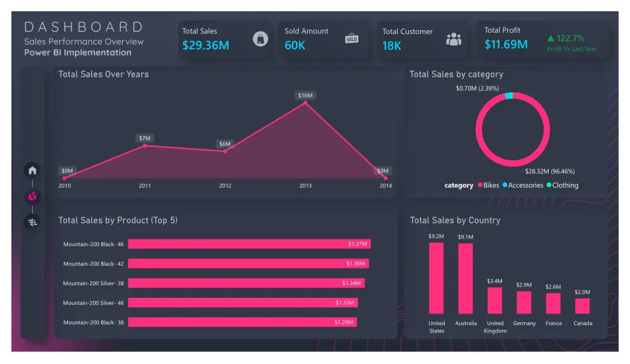Click the $29.36M Total Sales value
This screenshot has height=364, width=630.
tap(206, 45)
